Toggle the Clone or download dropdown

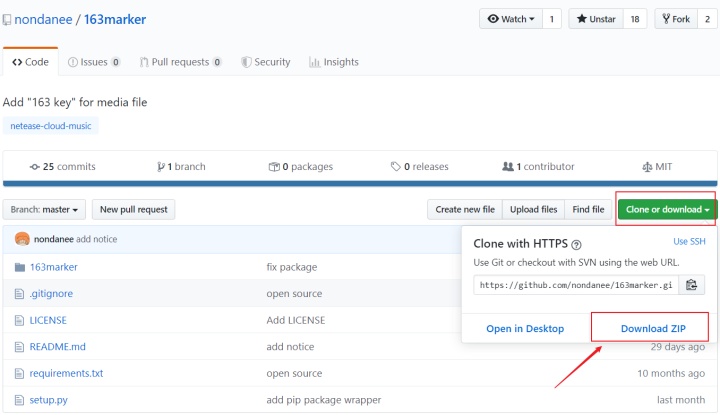(667, 209)
